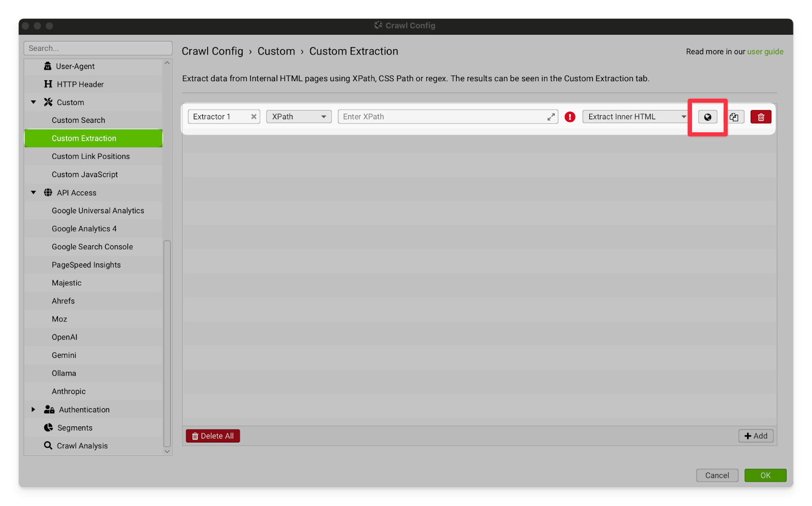
Task: Open the XPath extraction type dropdown
Action: [298, 117]
